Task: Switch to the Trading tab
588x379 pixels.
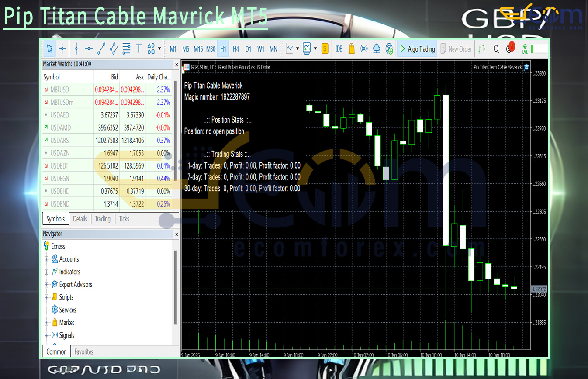Action: click(103, 219)
